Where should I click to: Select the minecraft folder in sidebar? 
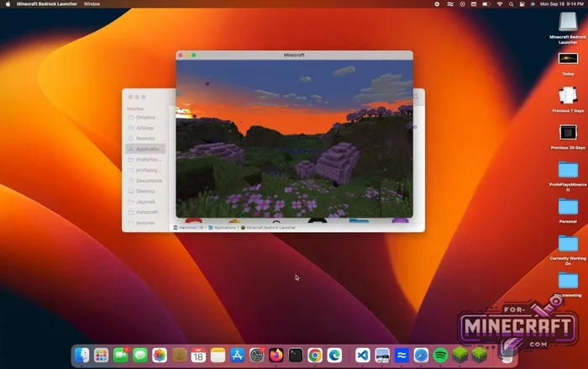(147, 212)
